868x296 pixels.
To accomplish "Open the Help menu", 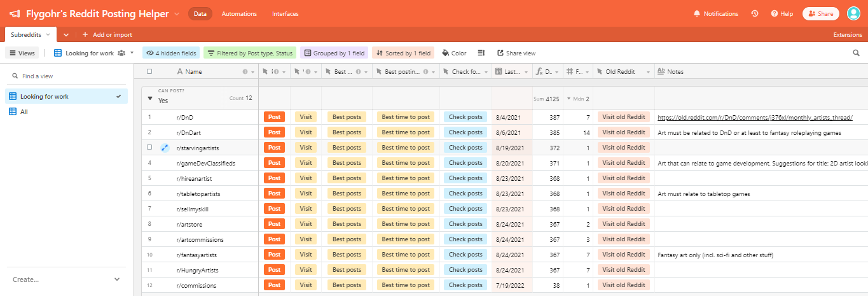I will coord(782,13).
